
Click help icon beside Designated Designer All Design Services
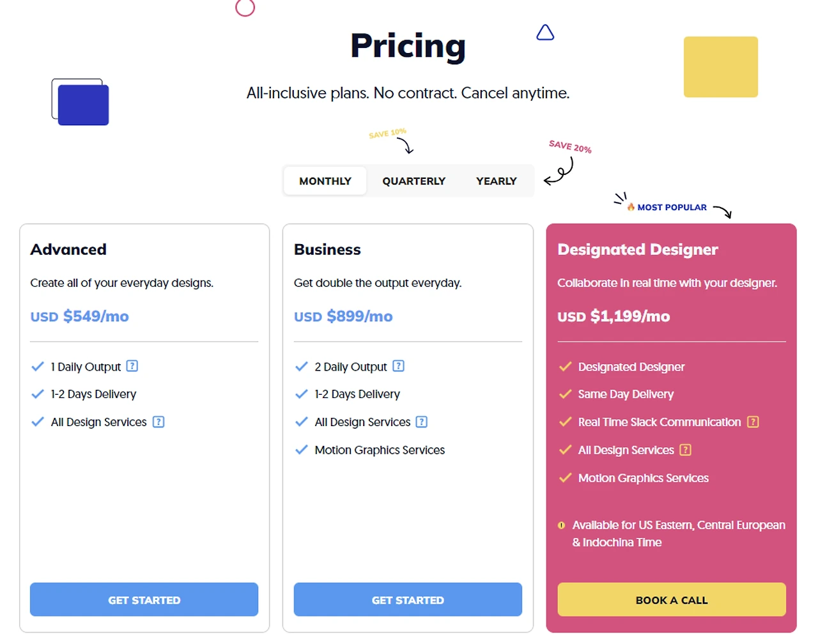point(686,450)
